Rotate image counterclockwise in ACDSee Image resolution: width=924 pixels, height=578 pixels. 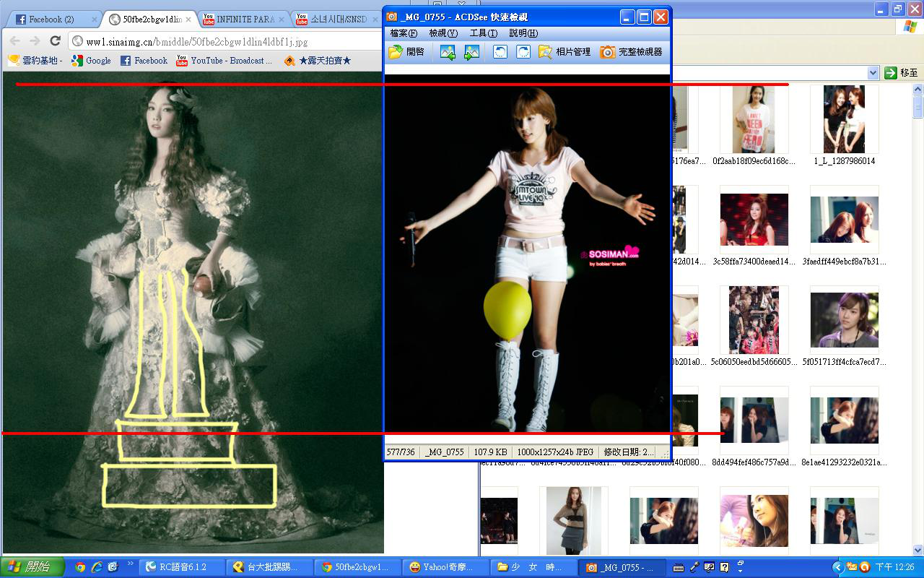(x=500, y=52)
